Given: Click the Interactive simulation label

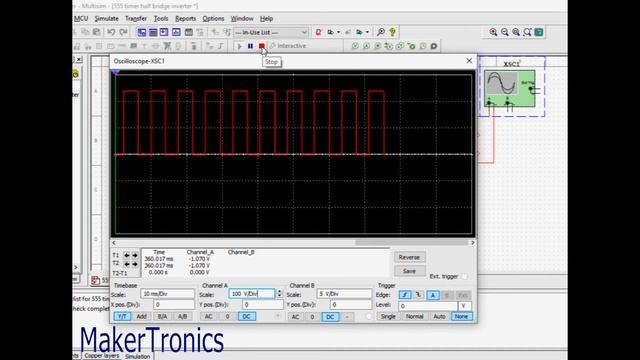Looking at the screenshot, I should [x=291, y=46].
